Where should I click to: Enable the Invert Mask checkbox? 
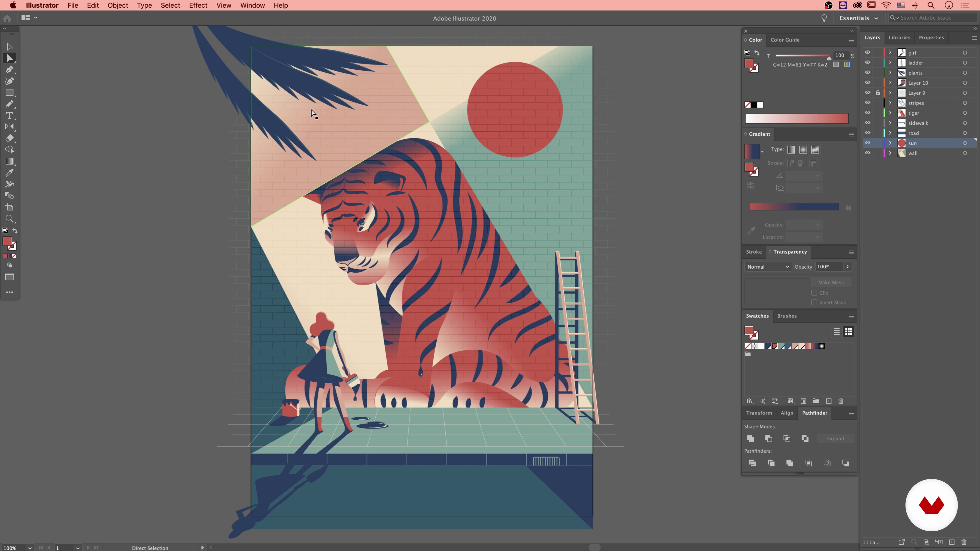click(814, 302)
